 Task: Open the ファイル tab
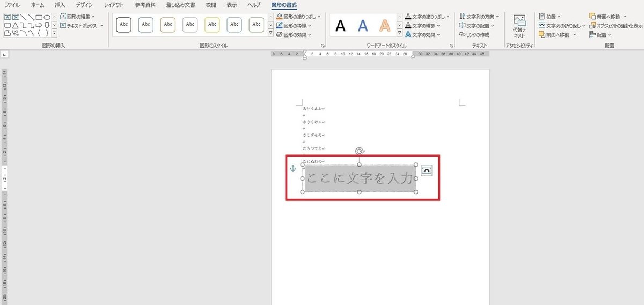12,5
